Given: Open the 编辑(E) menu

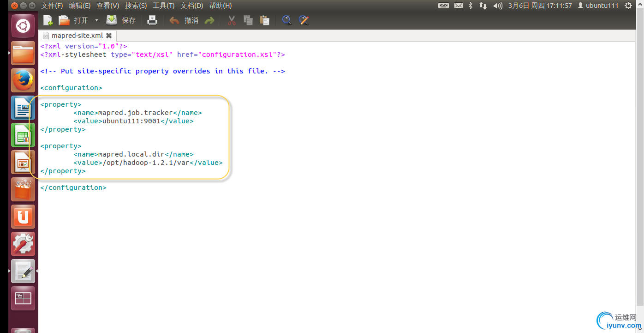Looking at the screenshot, I should [80, 6].
